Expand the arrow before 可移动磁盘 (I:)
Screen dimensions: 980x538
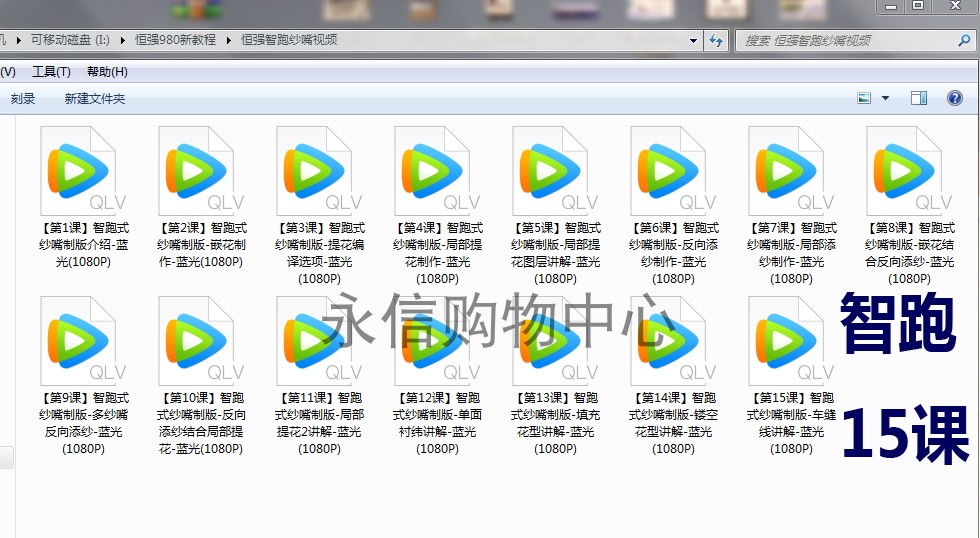point(18,40)
